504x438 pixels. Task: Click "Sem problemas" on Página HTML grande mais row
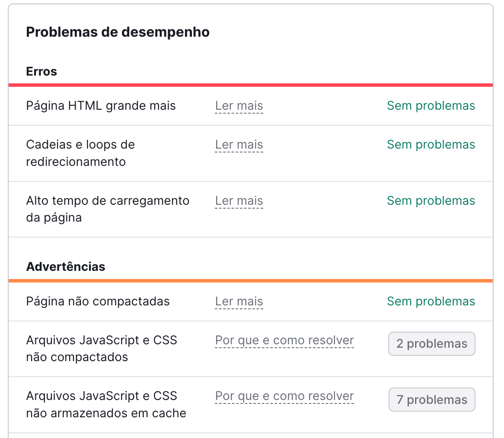431,105
